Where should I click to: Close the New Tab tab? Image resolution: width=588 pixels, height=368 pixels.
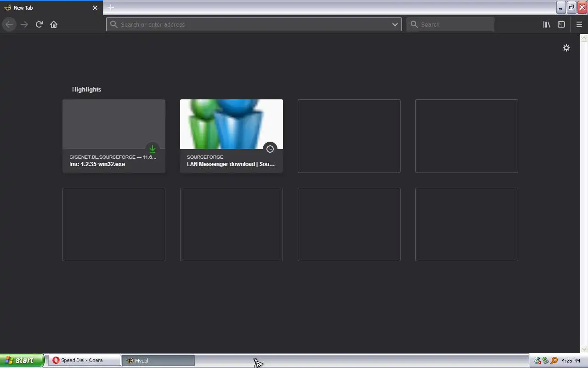(95, 8)
